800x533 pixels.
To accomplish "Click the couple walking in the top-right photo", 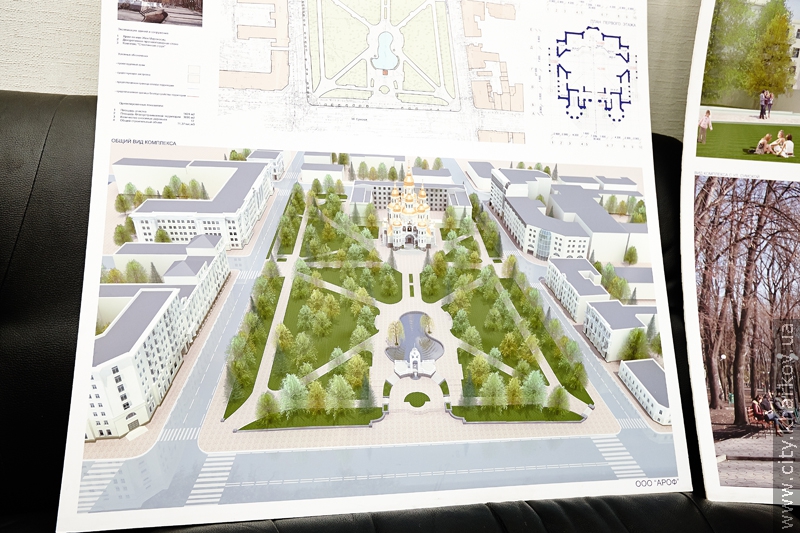I will coord(766,103).
